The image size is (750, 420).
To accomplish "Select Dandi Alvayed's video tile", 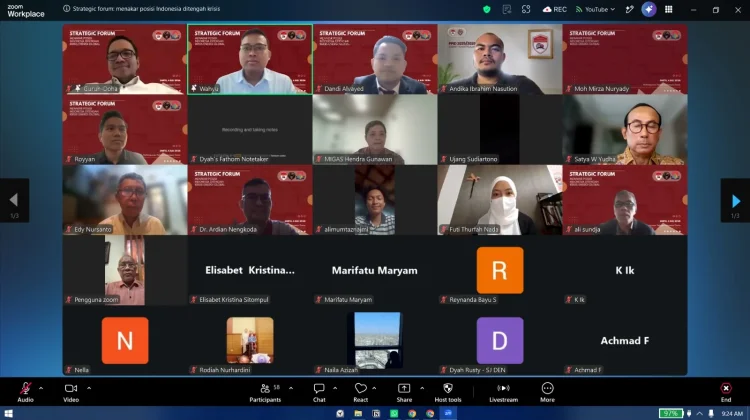I will click(x=375, y=59).
